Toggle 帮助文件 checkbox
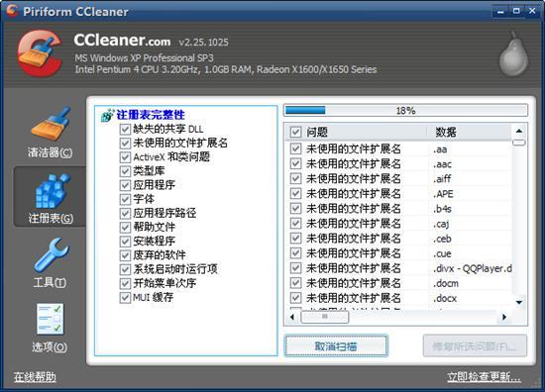The height and width of the screenshot is (392, 545). pyautogui.click(x=125, y=228)
